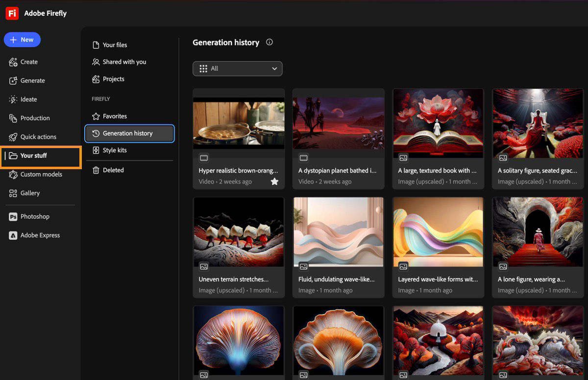Toggle the Favorites view
The width and height of the screenshot is (588, 380).
(x=115, y=116)
